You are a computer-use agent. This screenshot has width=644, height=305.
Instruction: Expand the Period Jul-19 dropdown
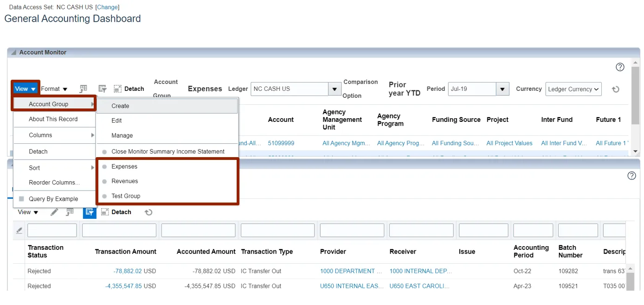tap(502, 89)
